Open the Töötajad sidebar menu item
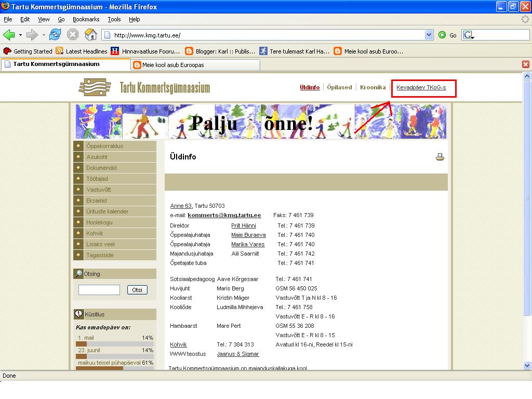 point(115,179)
